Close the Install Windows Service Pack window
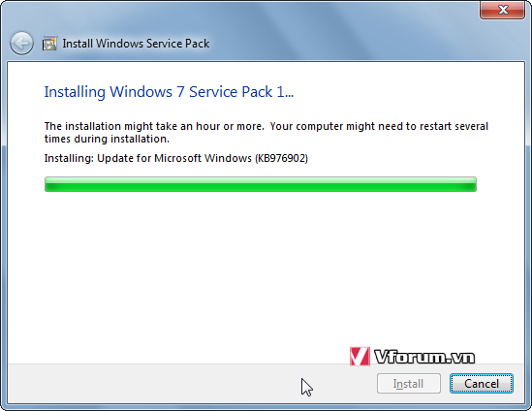 pyautogui.click(x=502, y=10)
